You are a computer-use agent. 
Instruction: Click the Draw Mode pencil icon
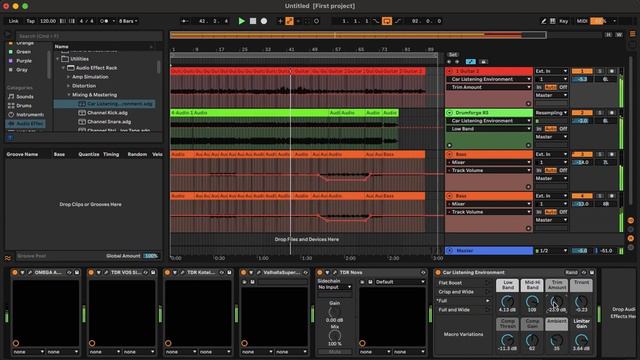coord(544,21)
